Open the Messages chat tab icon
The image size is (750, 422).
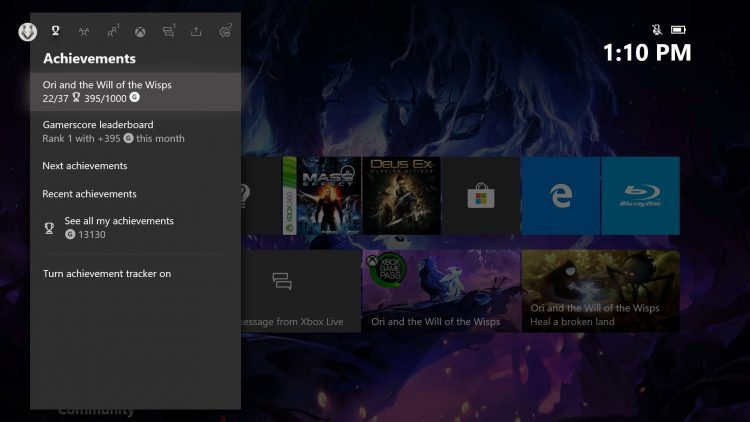[x=168, y=32]
